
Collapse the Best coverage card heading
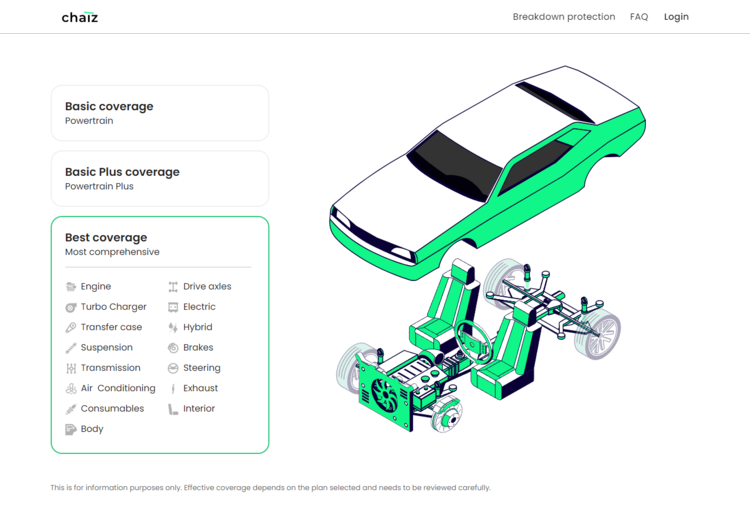click(106, 238)
